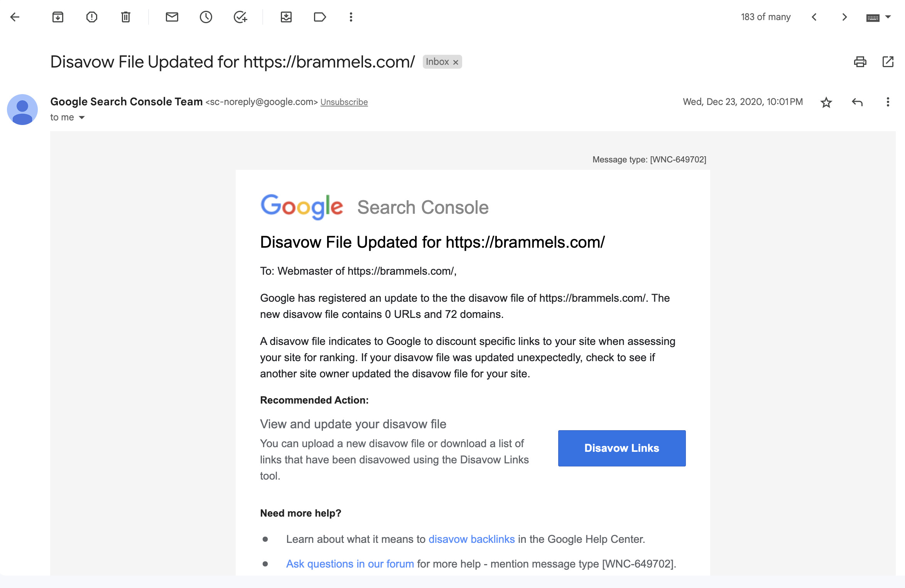Screen dimensions: 905x588
Task: Delete this email with trash icon
Action: (126, 17)
